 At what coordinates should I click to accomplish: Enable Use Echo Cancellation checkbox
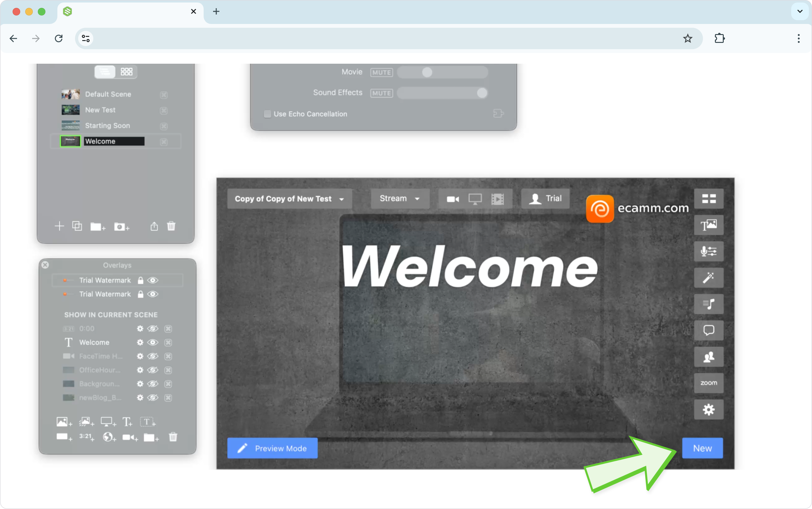click(x=267, y=114)
